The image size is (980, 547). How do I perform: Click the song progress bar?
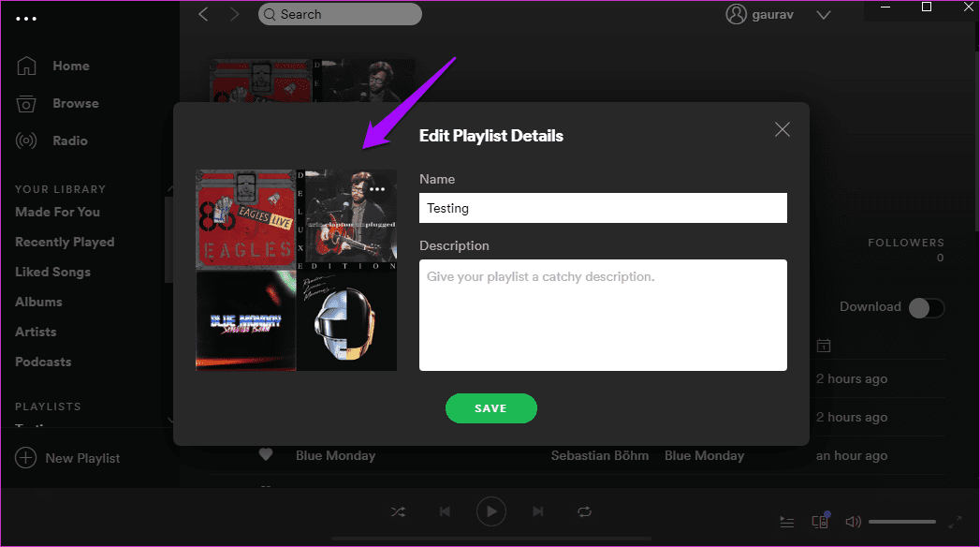(491, 539)
